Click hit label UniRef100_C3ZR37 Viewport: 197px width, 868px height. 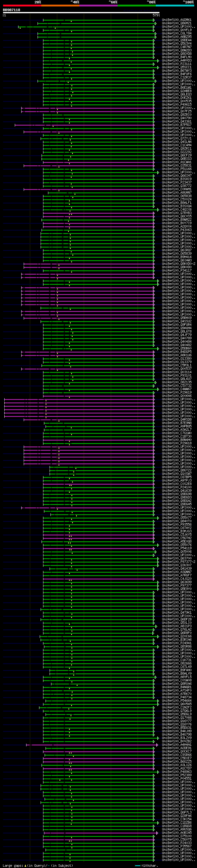pos(177,78)
